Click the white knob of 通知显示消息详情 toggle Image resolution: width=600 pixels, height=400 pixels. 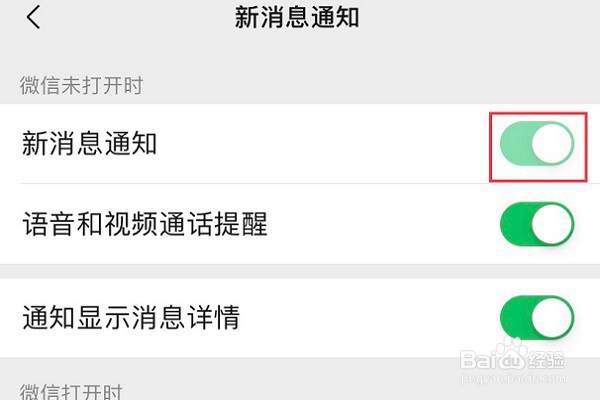(x=553, y=318)
